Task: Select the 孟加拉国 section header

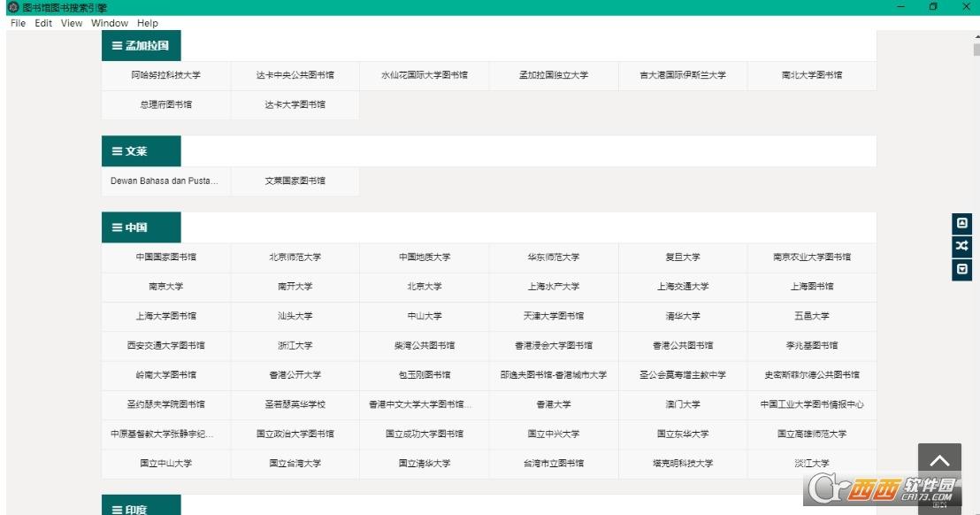Action: pyautogui.click(x=142, y=46)
